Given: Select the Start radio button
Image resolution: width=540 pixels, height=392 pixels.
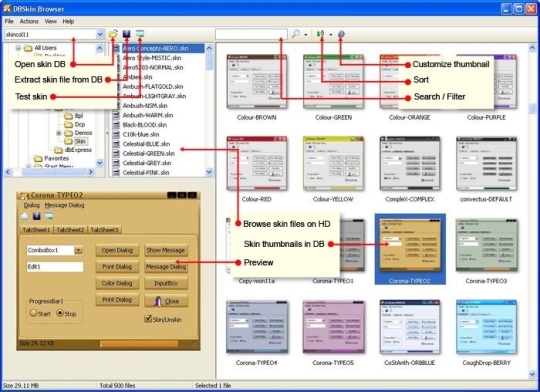Looking at the screenshot, I should 33,313.
